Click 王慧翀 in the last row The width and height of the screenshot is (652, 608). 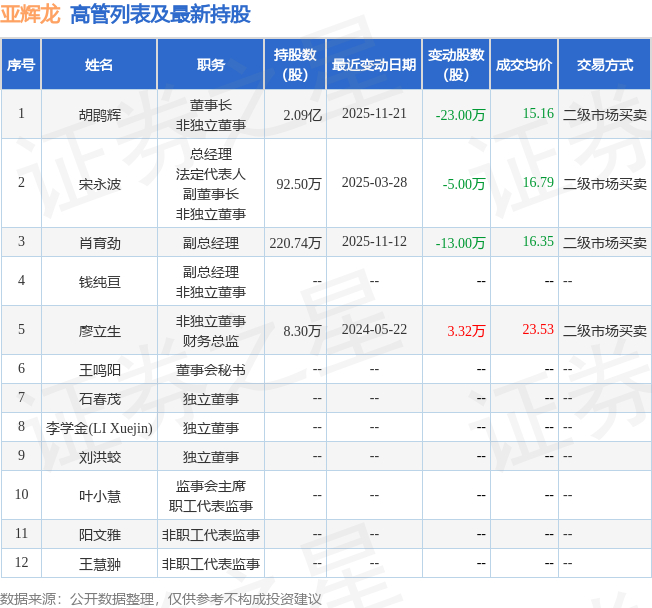coord(100,564)
